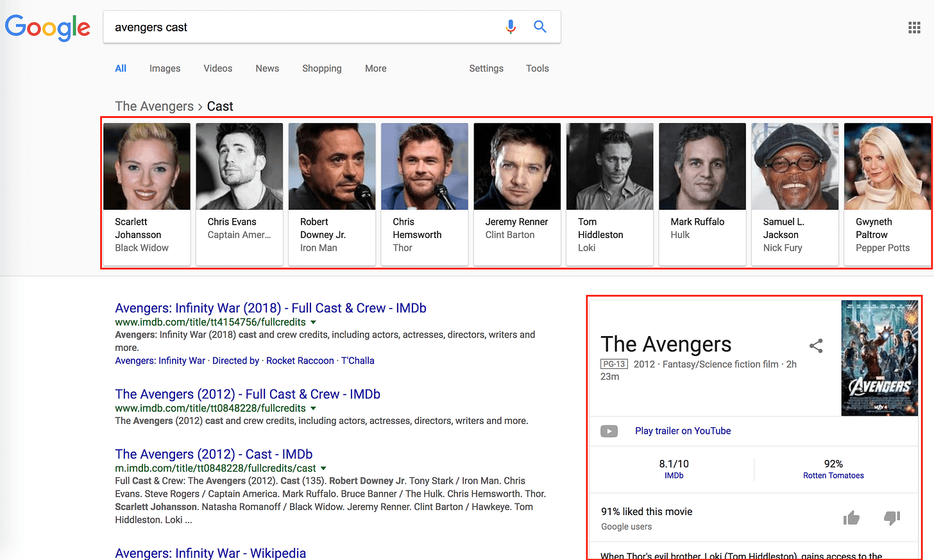Click 'Nick Fury' character label
Image resolution: width=934 pixels, height=560 pixels.
(783, 248)
